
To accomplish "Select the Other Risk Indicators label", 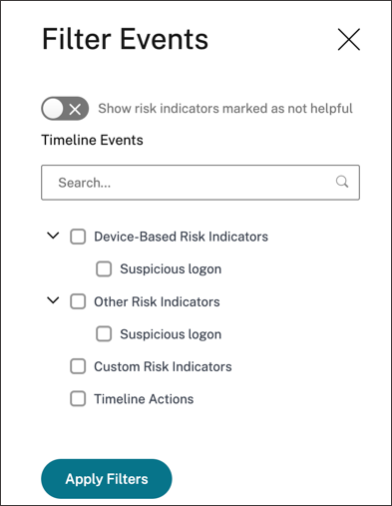I will pos(157,302).
